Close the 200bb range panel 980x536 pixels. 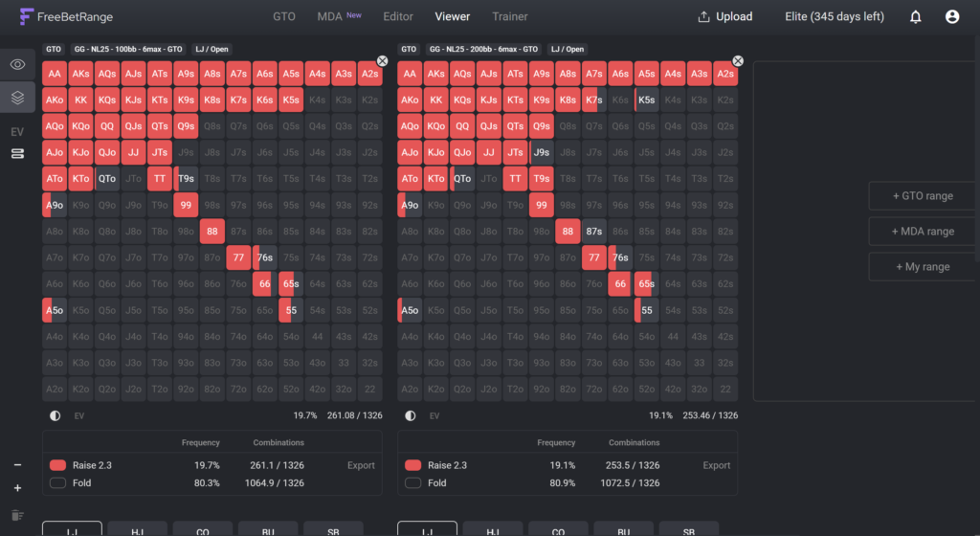pyautogui.click(x=738, y=60)
